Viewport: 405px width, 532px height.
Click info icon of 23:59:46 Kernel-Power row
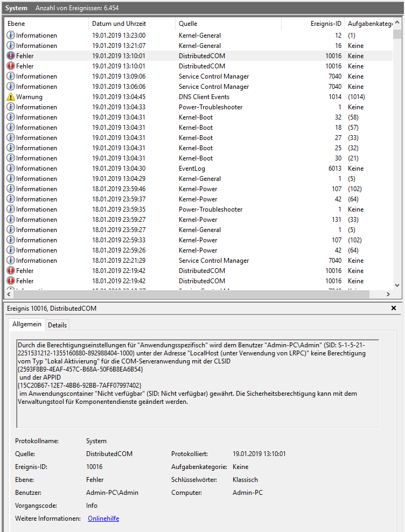coord(11,188)
